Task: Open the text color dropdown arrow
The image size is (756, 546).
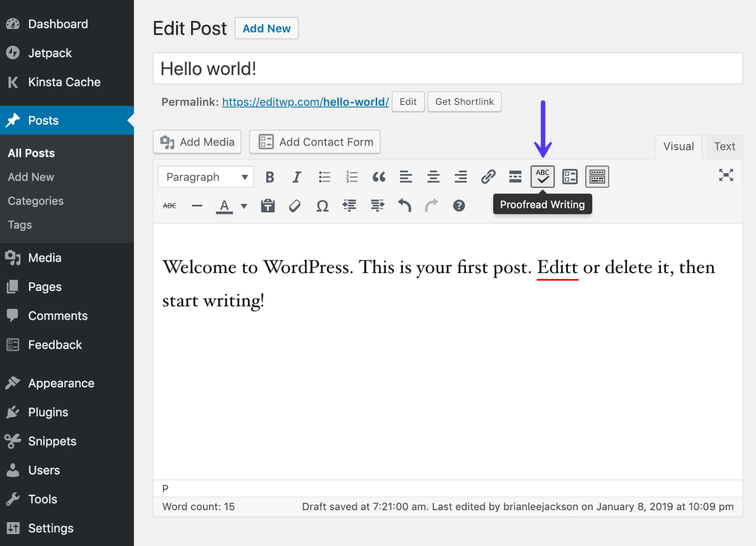Action: point(243,205)
